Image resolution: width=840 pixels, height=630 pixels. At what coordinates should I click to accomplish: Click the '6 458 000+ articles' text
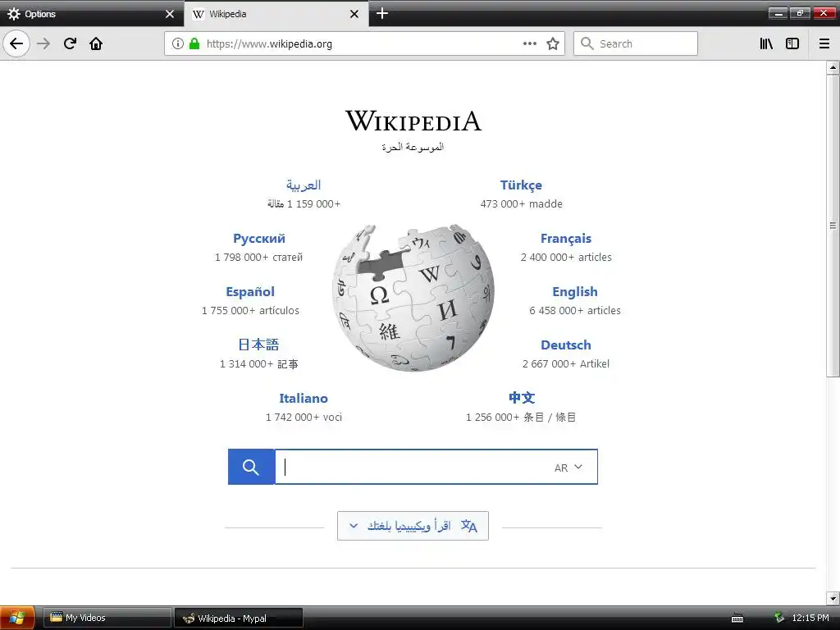575,311
